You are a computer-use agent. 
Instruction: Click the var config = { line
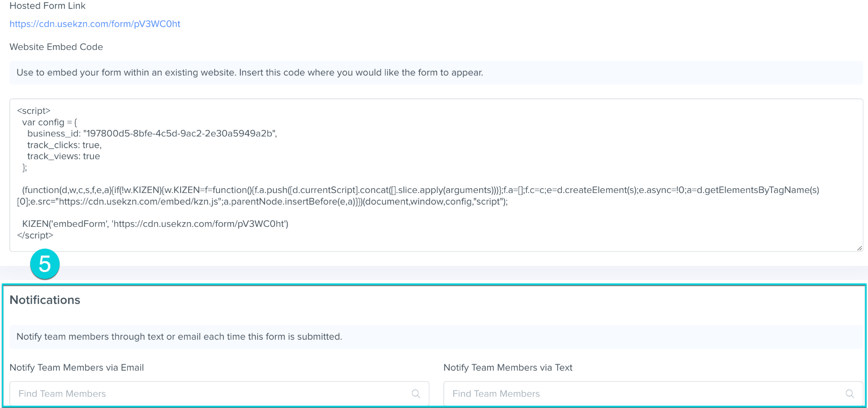pyautogui.click(x=50, y=122)
